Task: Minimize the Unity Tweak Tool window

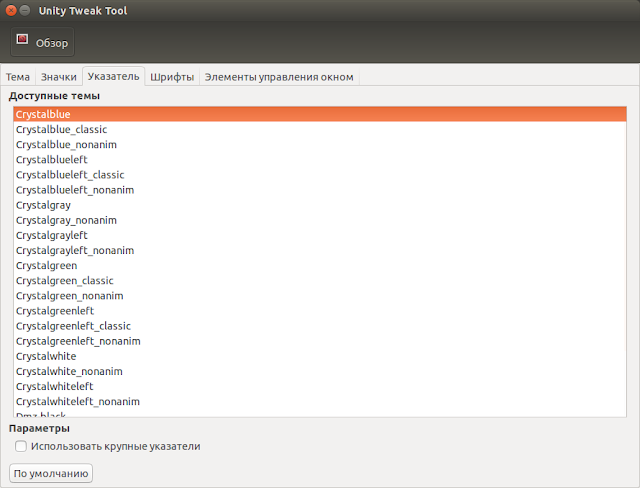Action: pos(25,11)
